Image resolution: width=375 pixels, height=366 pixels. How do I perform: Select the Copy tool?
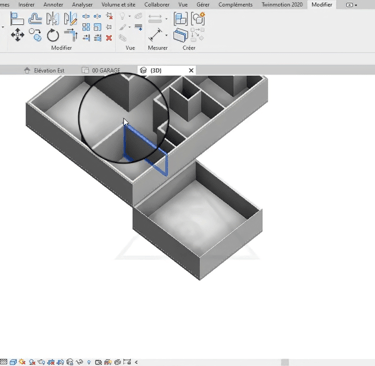tap(35, 35)
